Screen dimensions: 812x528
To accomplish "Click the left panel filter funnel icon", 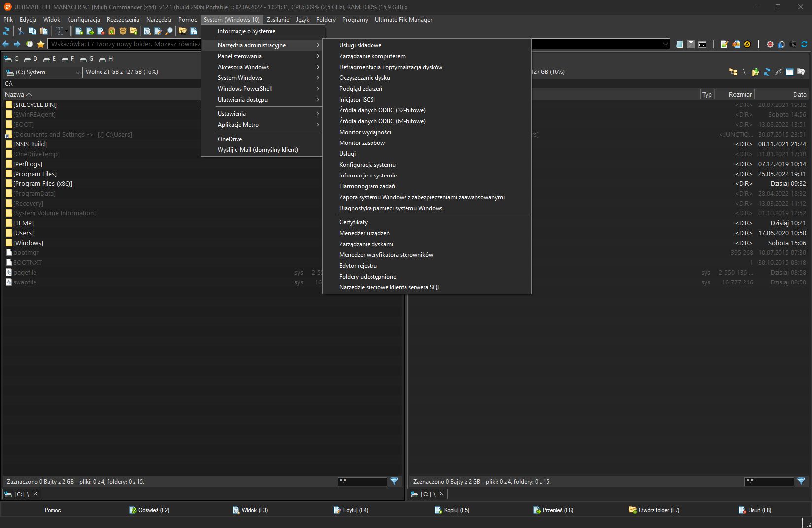I will pos(394,481).
